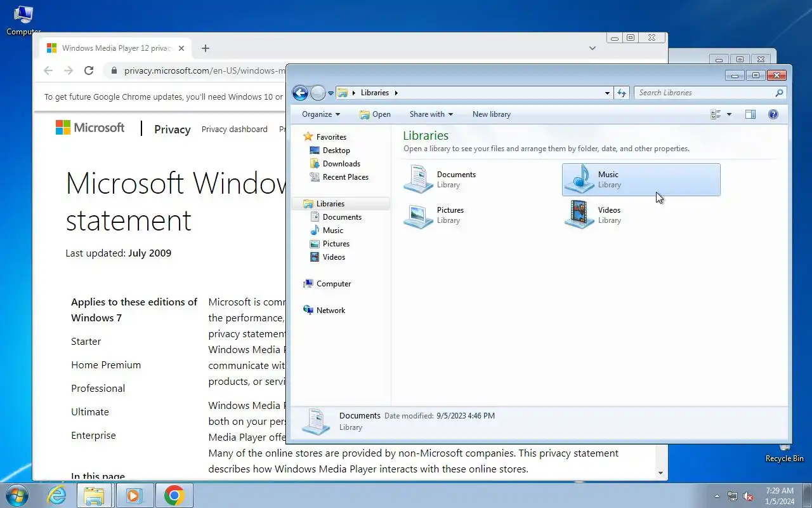
Task: Expand the address bar history dropdown
Action: [x=607, y=93]
